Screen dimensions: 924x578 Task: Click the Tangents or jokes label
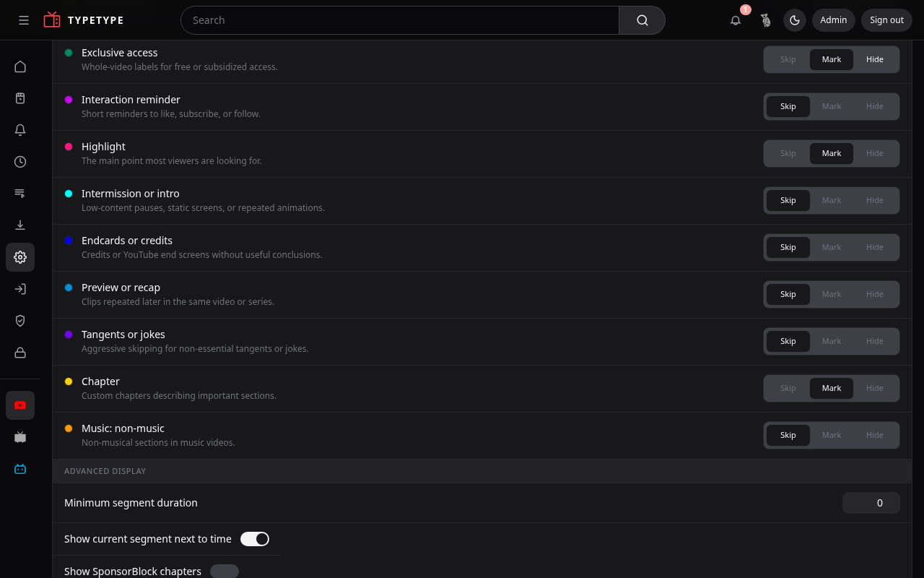click(x=123, y=335)
